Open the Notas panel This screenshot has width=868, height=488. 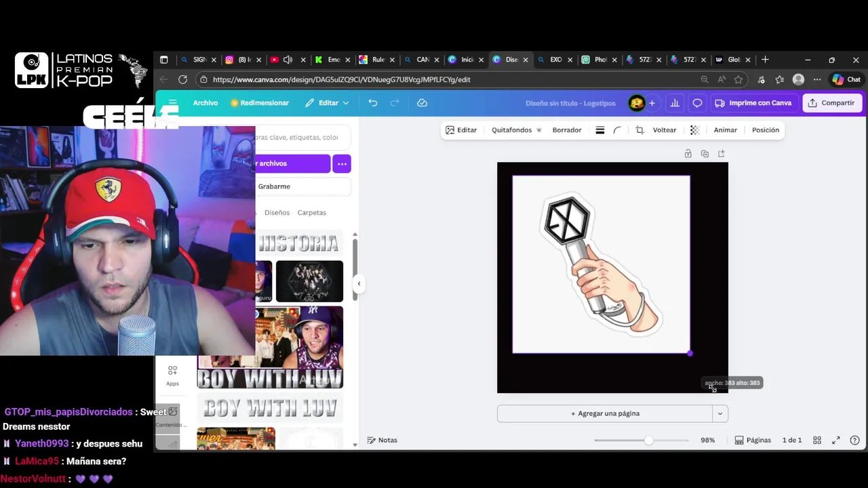click(x=382, y=440)
